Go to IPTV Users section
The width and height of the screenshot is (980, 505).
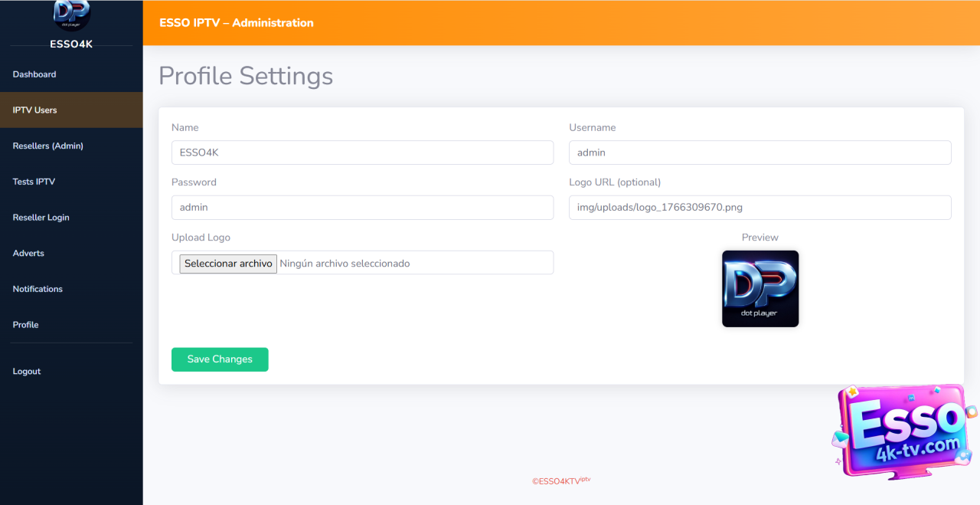(x=35, y=110)
